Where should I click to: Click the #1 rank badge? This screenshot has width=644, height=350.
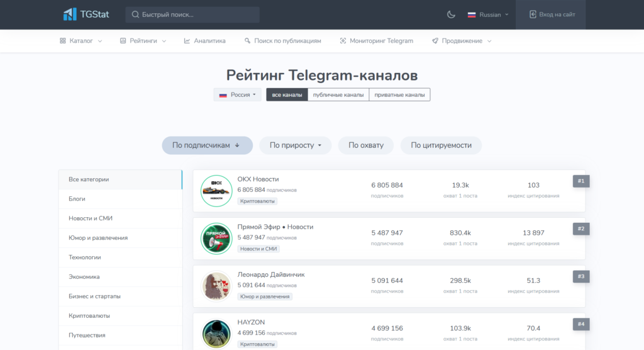(x=580, y=181)
